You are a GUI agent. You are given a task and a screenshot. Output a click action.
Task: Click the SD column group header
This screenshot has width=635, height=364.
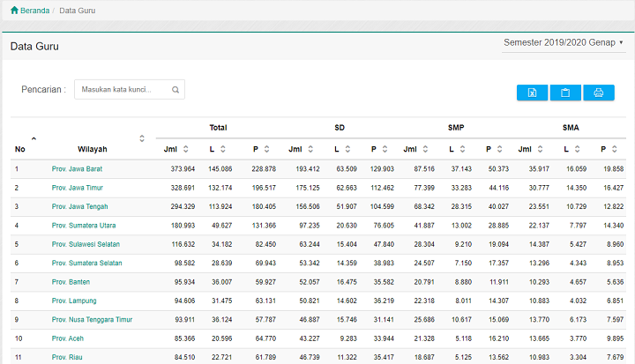pyautogui.click(x=340, y=128)
